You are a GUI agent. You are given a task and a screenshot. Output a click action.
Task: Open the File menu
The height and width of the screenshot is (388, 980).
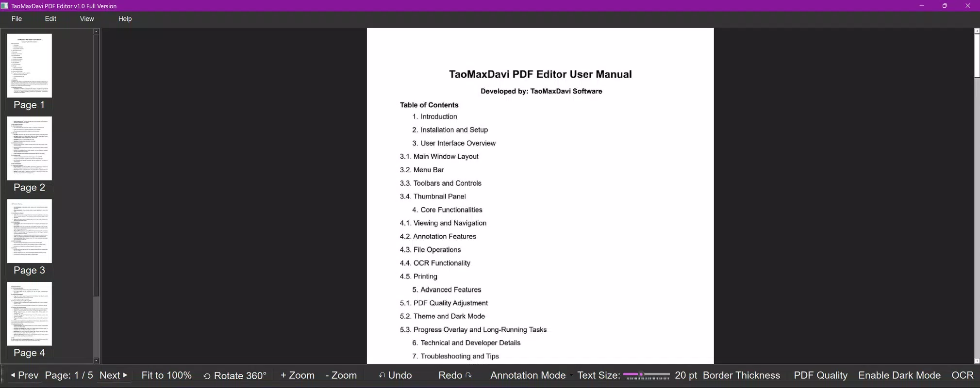coord(17,19)
